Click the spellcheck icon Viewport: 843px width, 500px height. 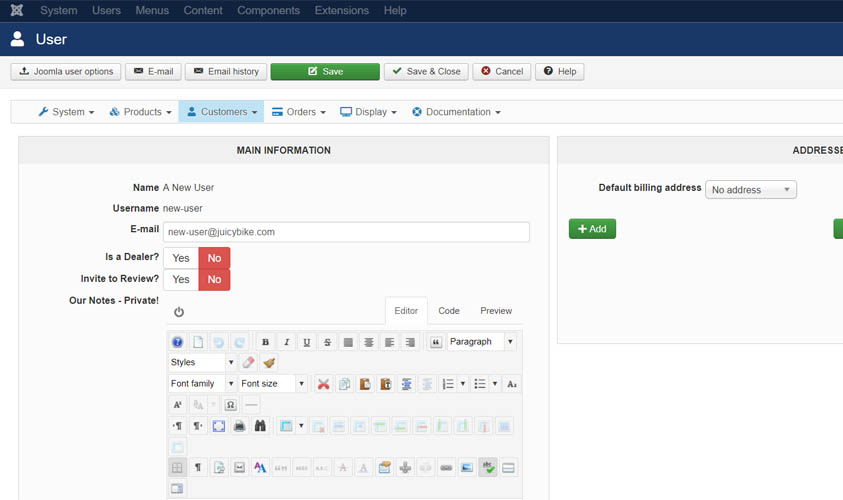click(488, 467)
